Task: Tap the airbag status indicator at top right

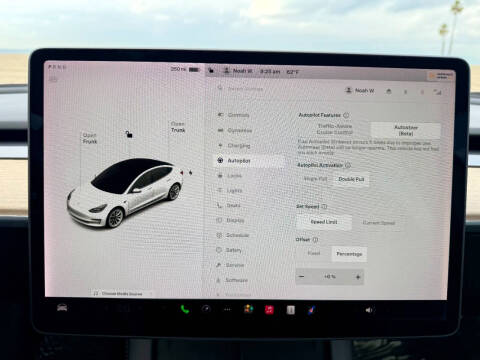Action: pos(441,76)
